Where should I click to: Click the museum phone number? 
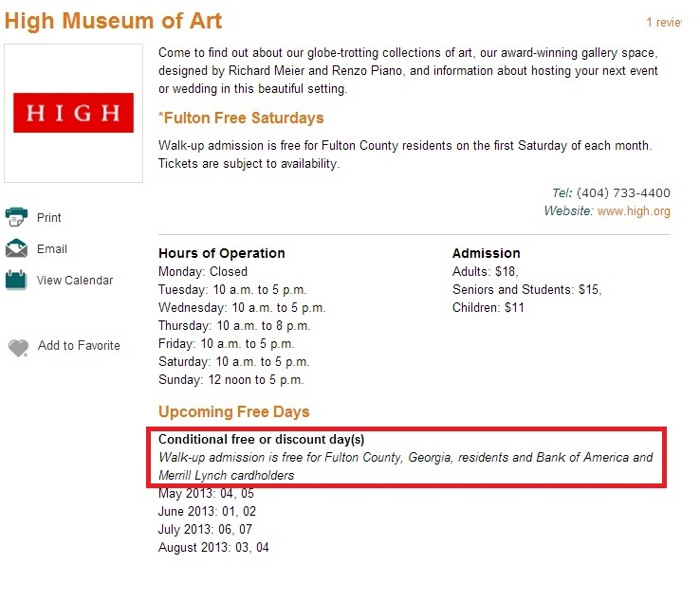coord(623,193)
